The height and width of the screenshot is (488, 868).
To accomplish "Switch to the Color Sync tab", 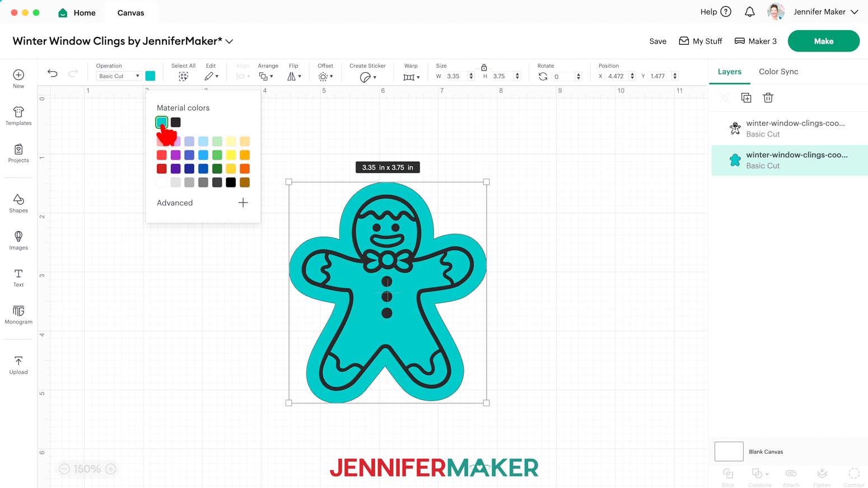I will coord(778,72).
